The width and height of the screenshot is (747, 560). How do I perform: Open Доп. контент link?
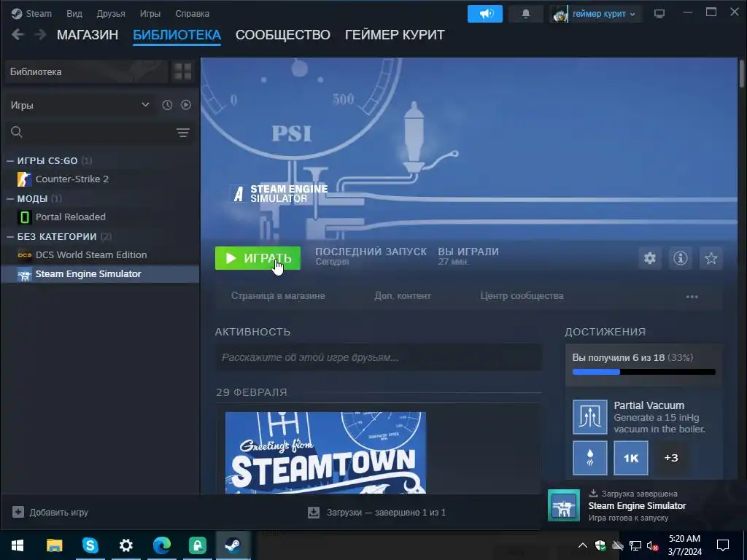point(403,296)
